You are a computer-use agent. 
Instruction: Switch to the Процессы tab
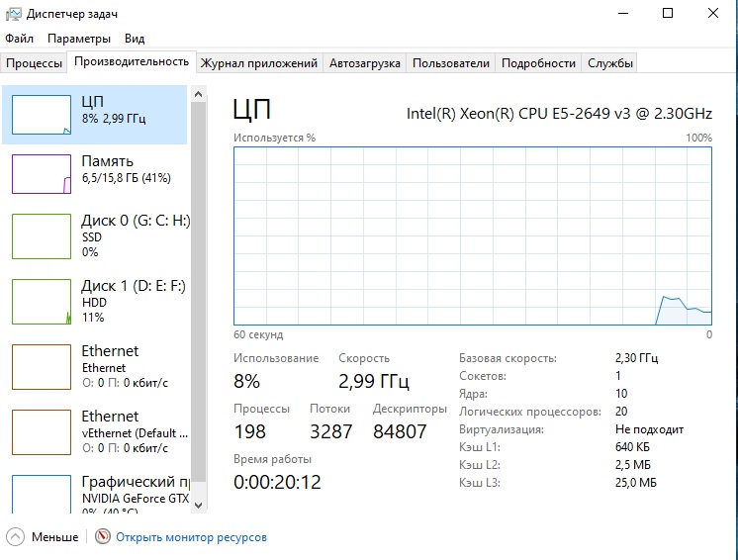[35, 63]
